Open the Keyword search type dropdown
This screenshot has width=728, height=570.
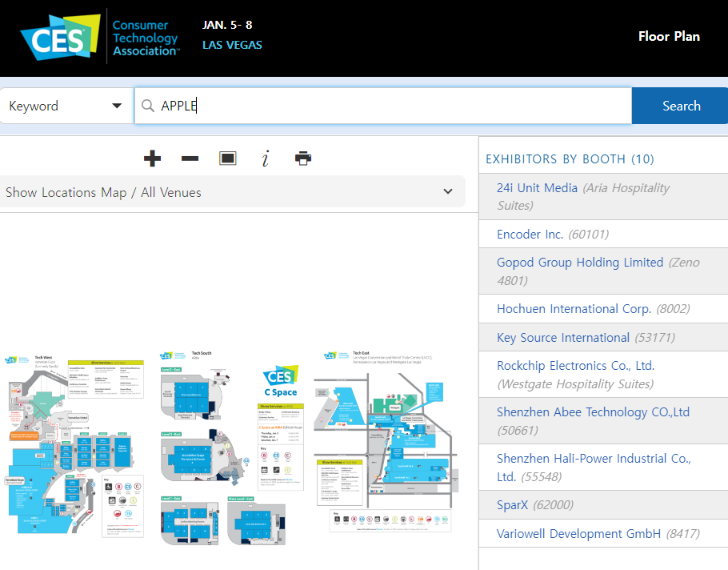tap(66, 106)
